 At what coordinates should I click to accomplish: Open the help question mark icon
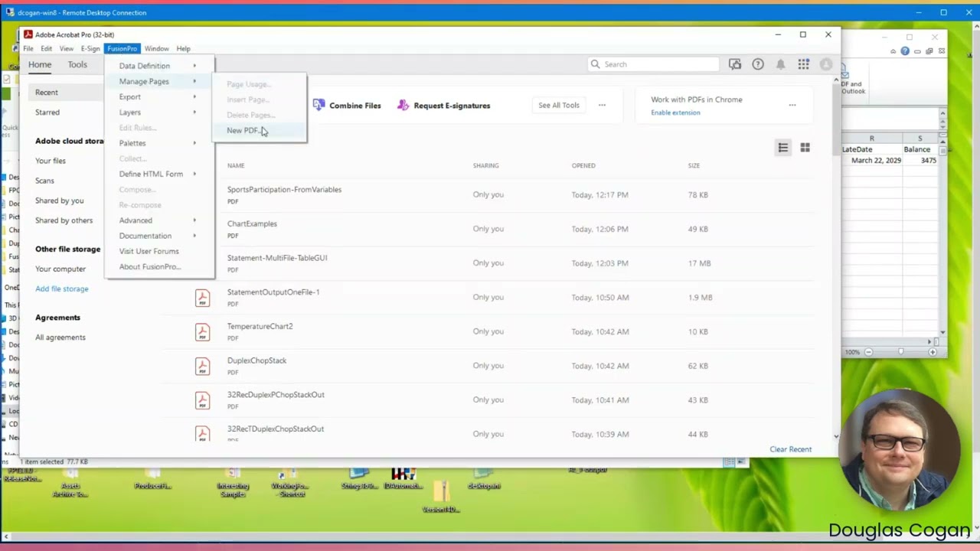758,64
